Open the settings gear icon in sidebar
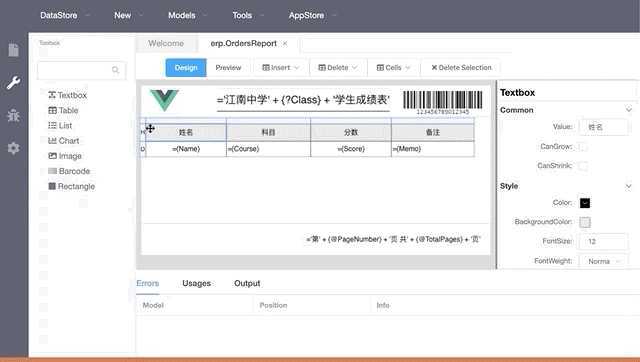 click(13, 148)
